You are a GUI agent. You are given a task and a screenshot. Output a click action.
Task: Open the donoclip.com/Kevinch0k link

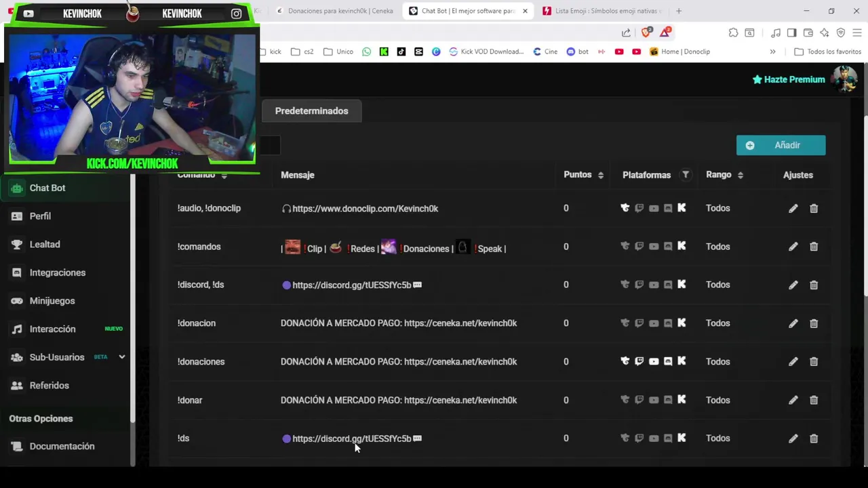tap(365, 209)
